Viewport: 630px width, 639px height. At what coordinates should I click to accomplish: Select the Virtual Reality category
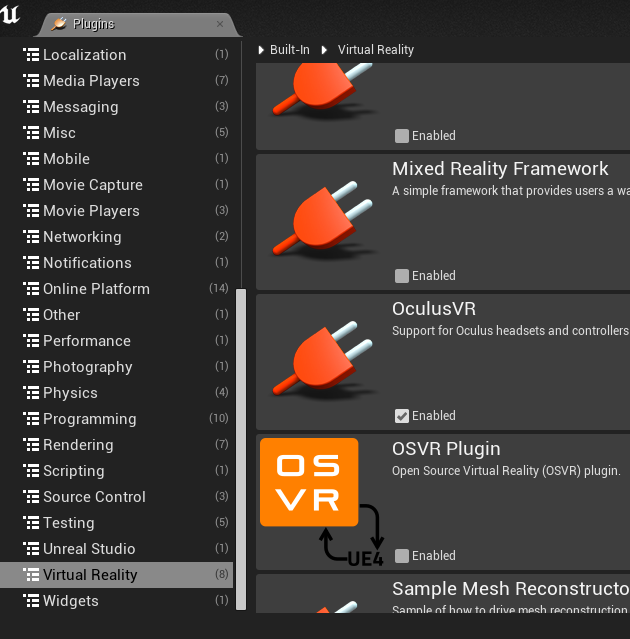point(117,575)
